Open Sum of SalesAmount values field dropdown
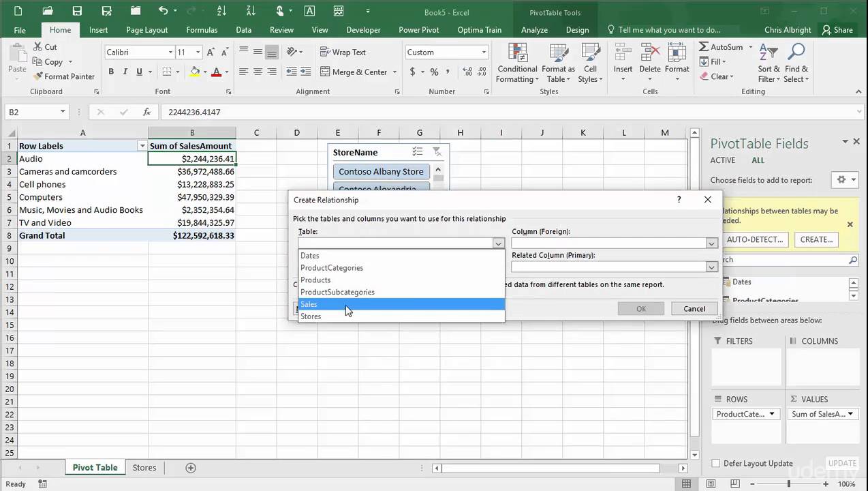The image size is (868, 491). click(x=849, y=414)
